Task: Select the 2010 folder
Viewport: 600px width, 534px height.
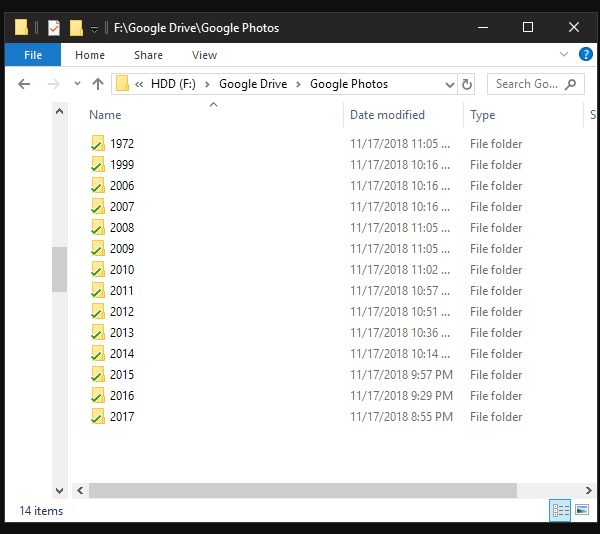Action: click(122, 270)
